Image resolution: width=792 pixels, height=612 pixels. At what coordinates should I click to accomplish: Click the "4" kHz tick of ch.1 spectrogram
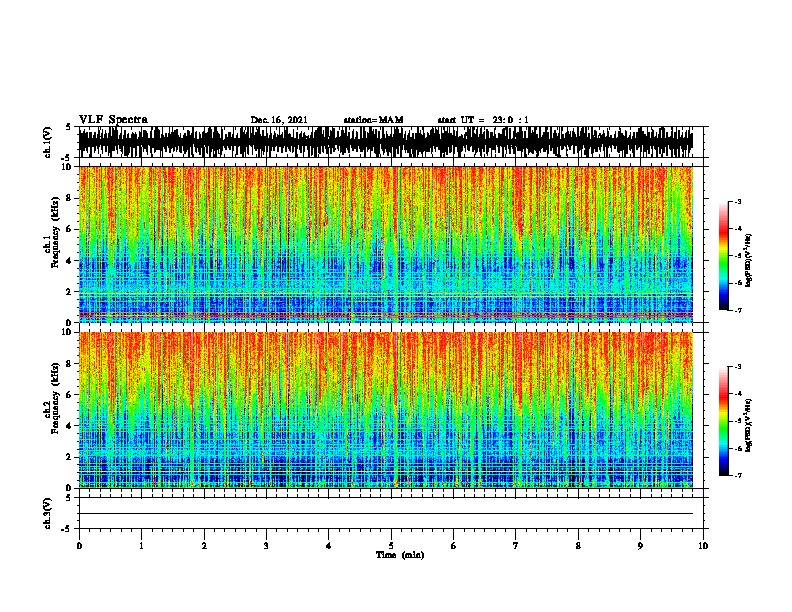tap(70, 261)
